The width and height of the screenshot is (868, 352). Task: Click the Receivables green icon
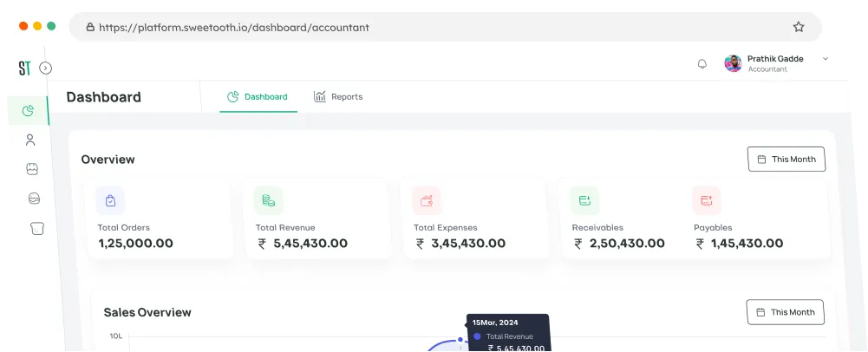tap(584, 200)
